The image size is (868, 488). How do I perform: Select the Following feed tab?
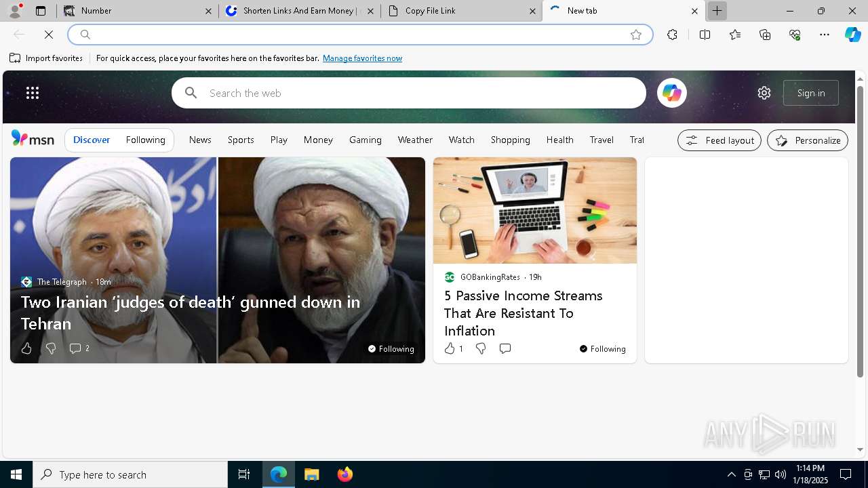[145, 140]
